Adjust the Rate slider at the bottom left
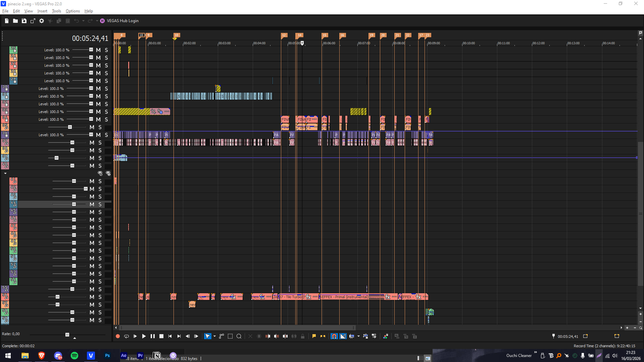 pyautogui.click(x=67, y=334)
